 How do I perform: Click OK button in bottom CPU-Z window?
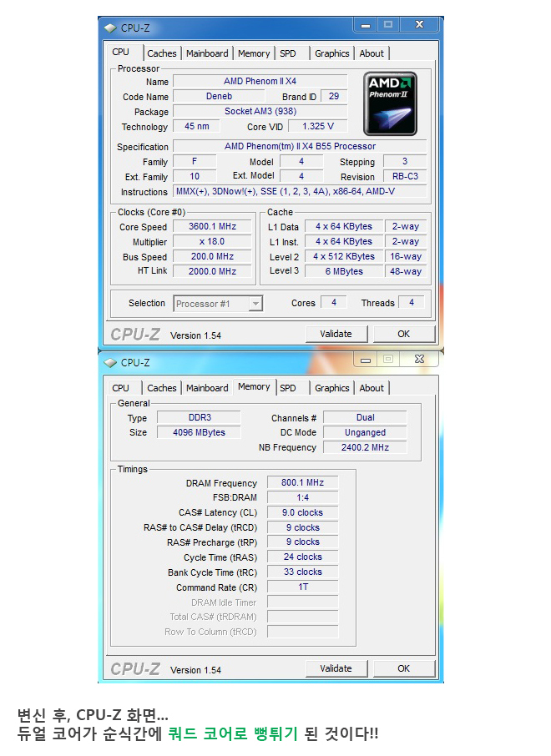(x=404, y=668)
